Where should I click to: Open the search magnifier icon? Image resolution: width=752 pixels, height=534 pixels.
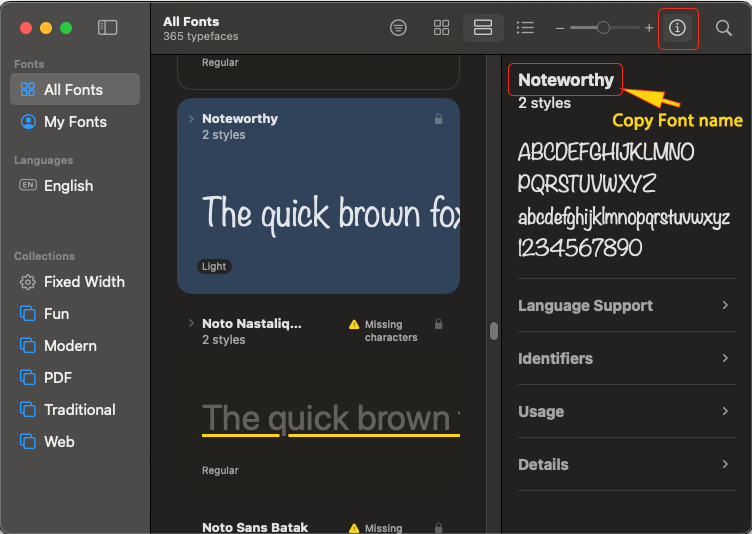[x=724, y=28]
